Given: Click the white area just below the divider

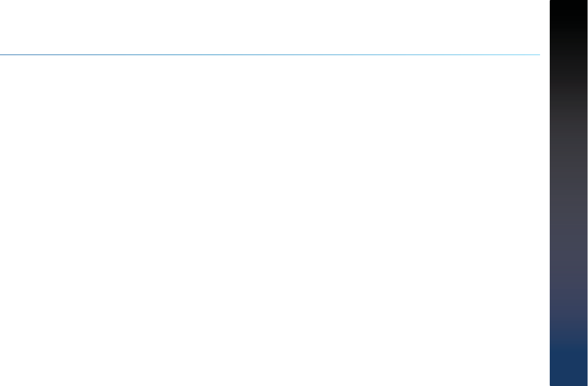Looking at the screenshot, I should (270, 64).
